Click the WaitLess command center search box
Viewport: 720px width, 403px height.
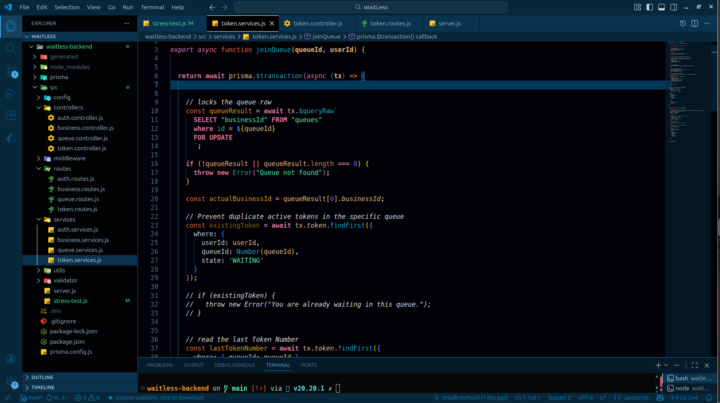point(371,7)
